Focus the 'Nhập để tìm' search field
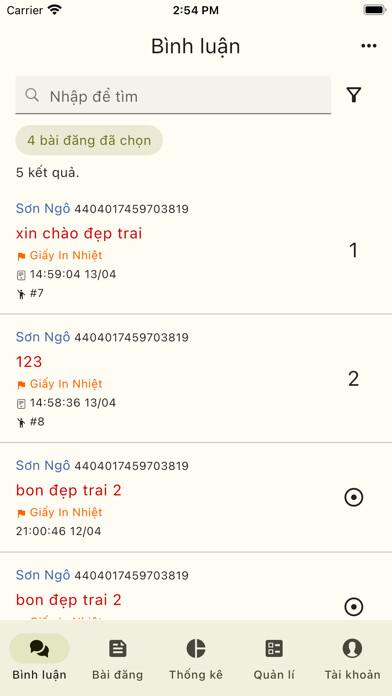This screenshot has width=392, height=696. [173, 95]
